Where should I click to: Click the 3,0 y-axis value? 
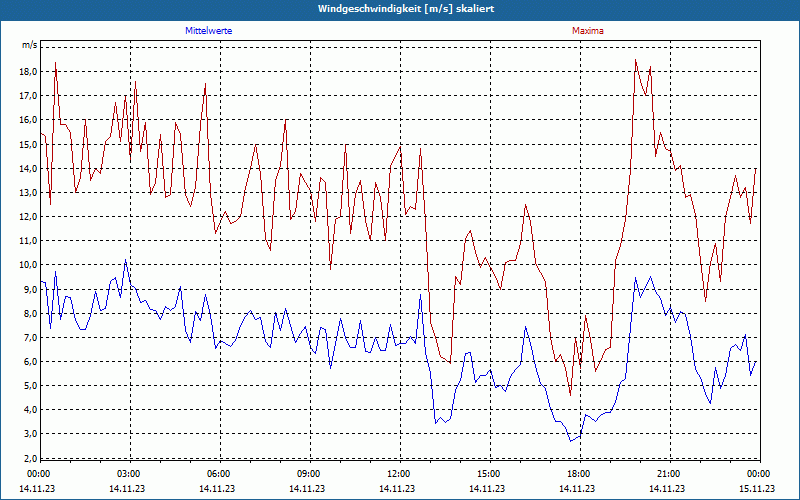pyautogui.click(x=31, y=434)
